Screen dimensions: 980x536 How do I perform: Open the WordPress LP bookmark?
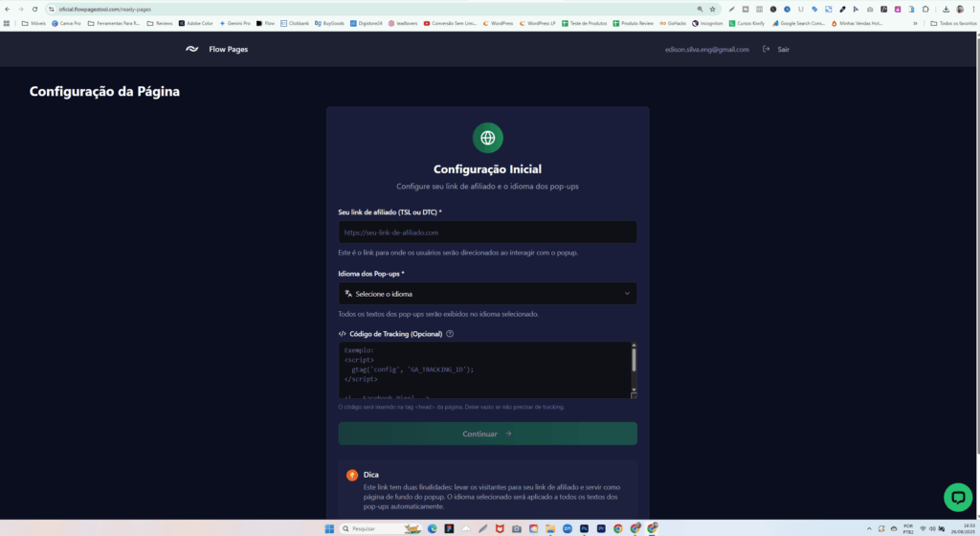coord(538,23)
